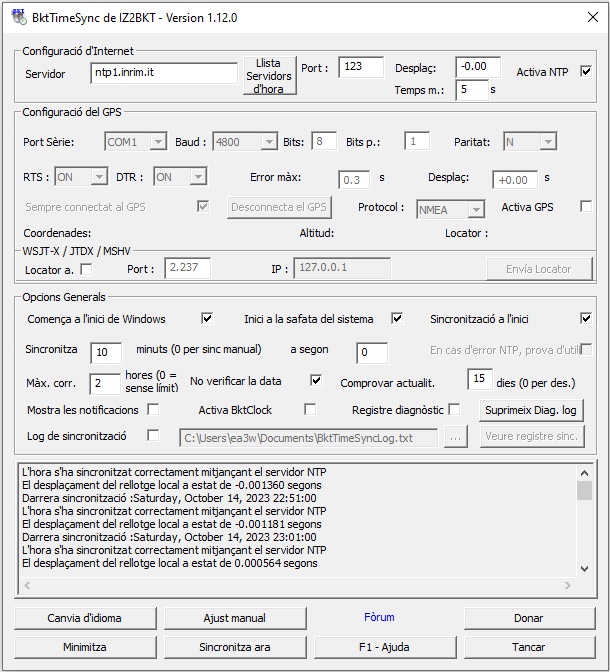Open the DTR dropdown
The height and width of the screenshot is (672, 610).
[198, 177]
